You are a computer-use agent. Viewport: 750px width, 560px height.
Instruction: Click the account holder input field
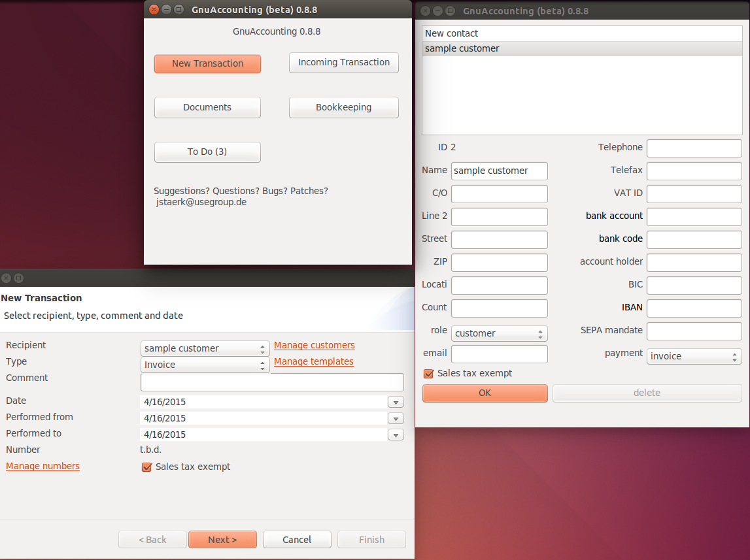pyautogui.click(x=694, y=263)
